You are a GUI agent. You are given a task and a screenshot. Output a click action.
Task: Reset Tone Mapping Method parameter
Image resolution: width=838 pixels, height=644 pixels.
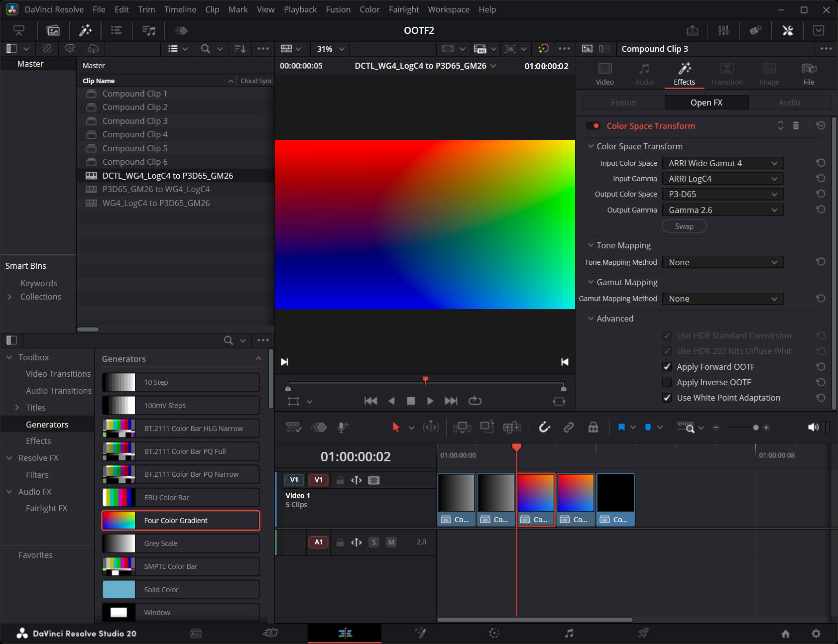tap(821, 262)
